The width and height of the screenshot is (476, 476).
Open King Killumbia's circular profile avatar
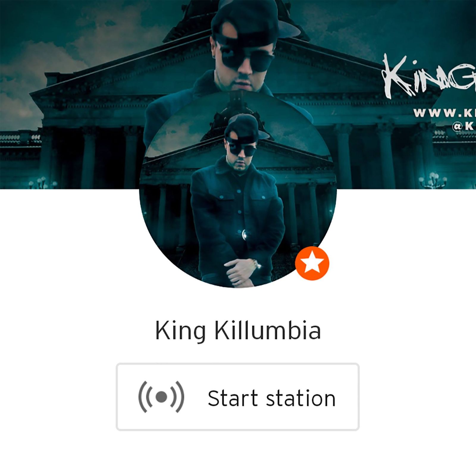tap(238, 189)
